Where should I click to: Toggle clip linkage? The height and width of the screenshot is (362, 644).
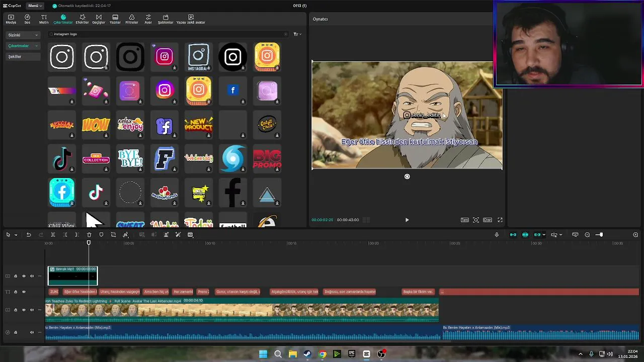coord(537,235)
